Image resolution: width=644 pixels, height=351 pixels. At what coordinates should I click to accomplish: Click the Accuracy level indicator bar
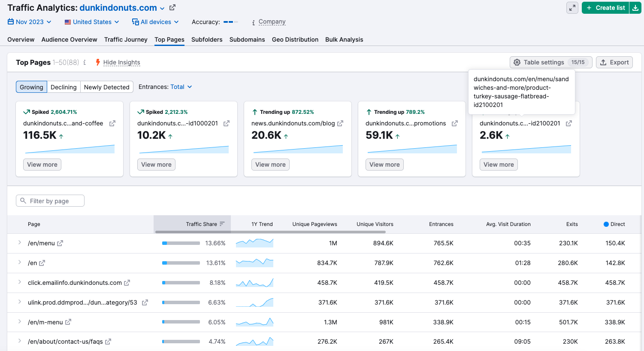(x=231, y=22)
